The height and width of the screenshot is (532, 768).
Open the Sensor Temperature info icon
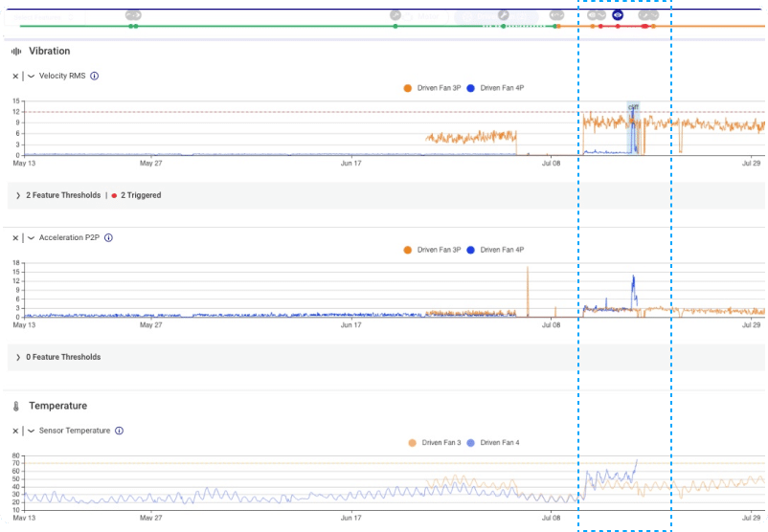coord(119,431)
